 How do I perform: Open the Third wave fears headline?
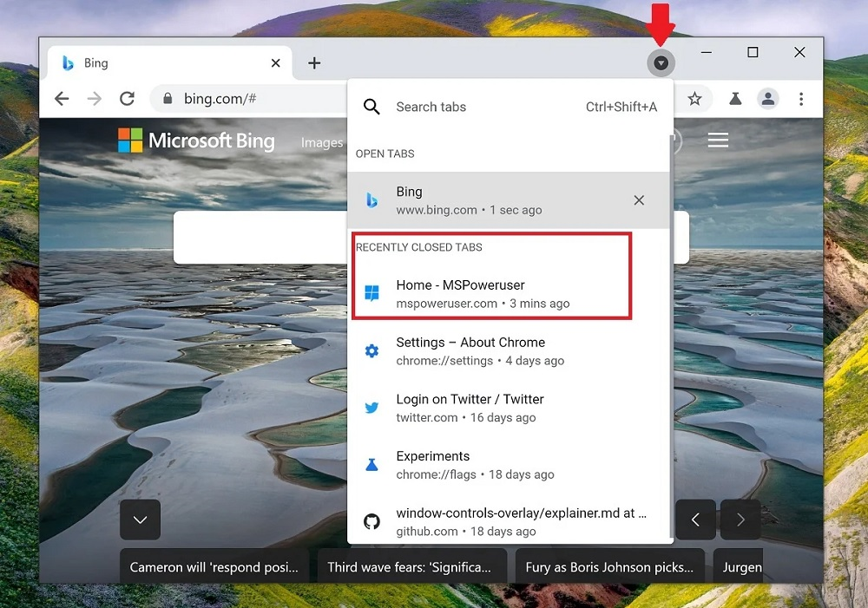pos(411,566)
